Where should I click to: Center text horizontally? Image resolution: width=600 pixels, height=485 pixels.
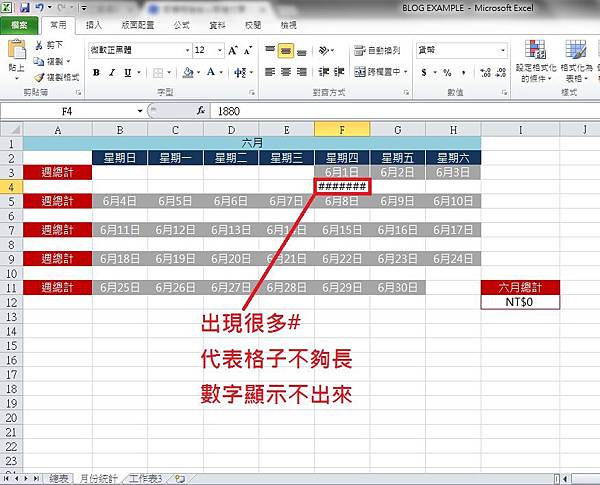click(286, 72)
